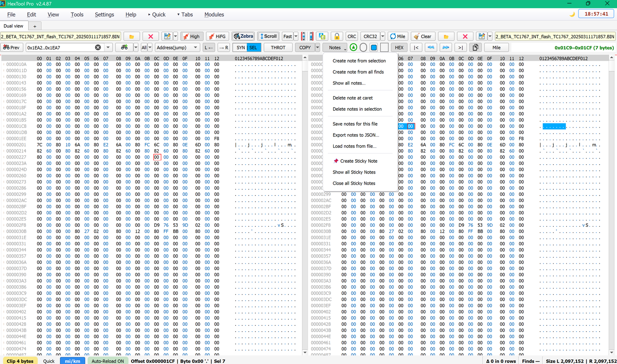Viewport: 617px width, 364px height.
Task: Toggle the THROT button
Action: (x=278, y=47)
